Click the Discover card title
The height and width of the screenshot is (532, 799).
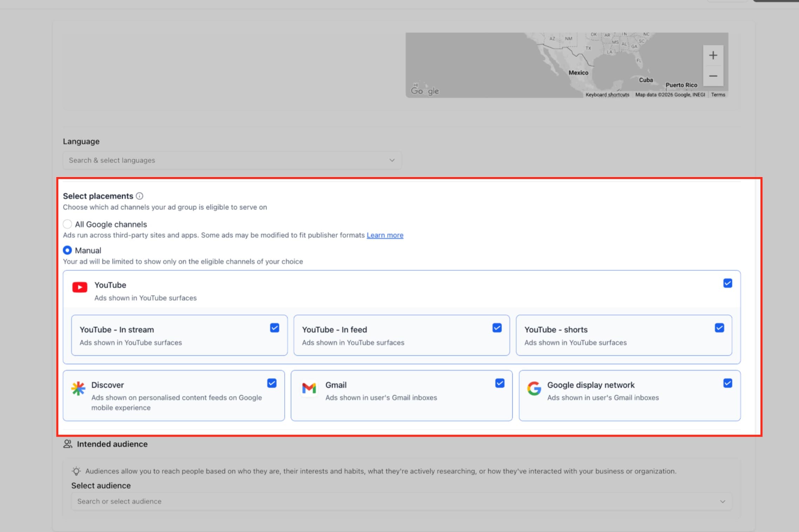pyautogui.click(x=108, y=385)
